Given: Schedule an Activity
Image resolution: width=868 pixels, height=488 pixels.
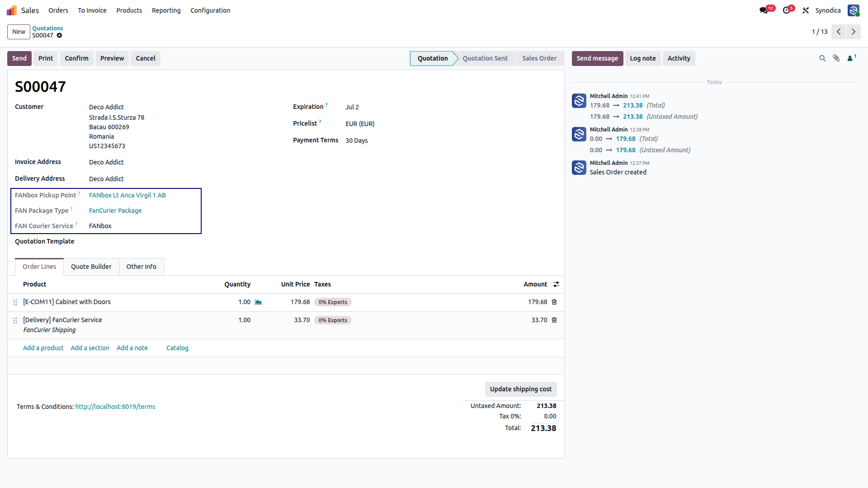Looking at the screenshot, I should pos(679,58).
